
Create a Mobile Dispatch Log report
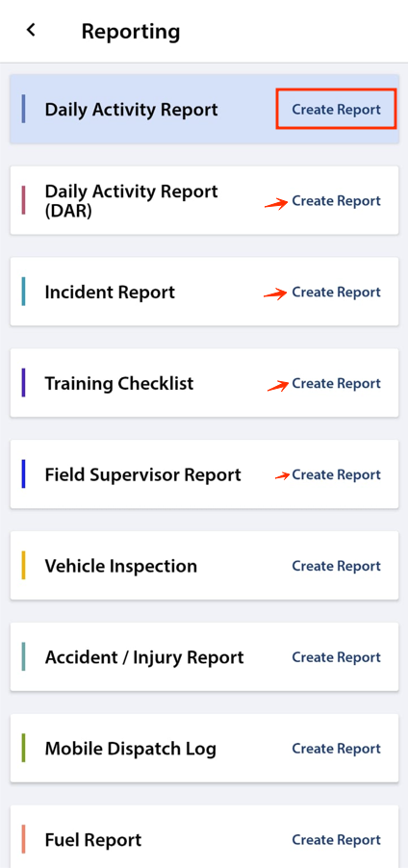[336, 749]
